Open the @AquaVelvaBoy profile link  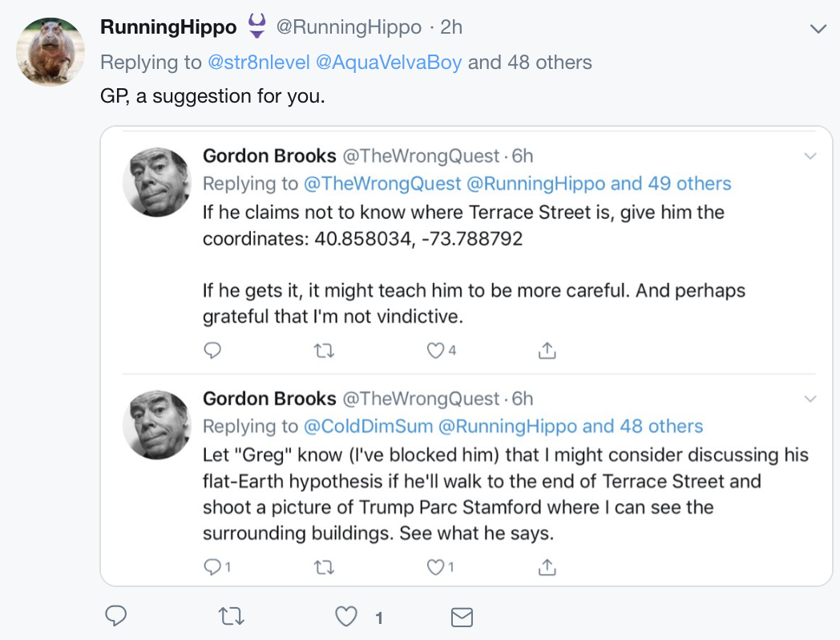390,63
